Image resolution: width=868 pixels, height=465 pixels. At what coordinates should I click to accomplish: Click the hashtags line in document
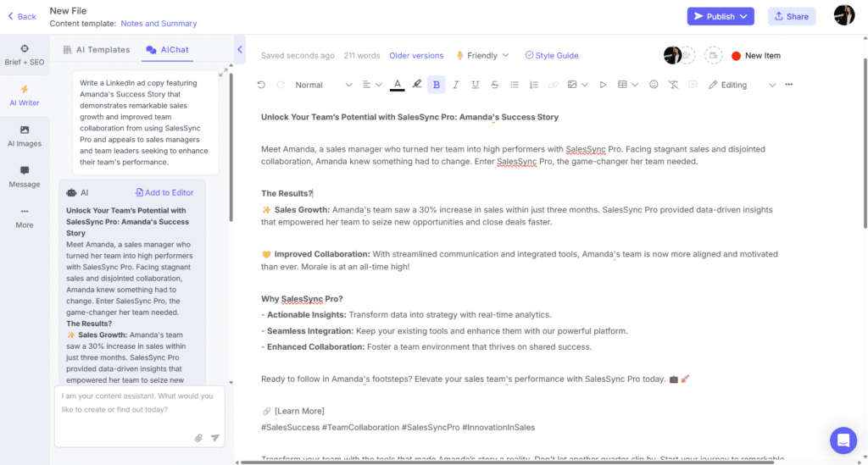[x=398, y=428]
